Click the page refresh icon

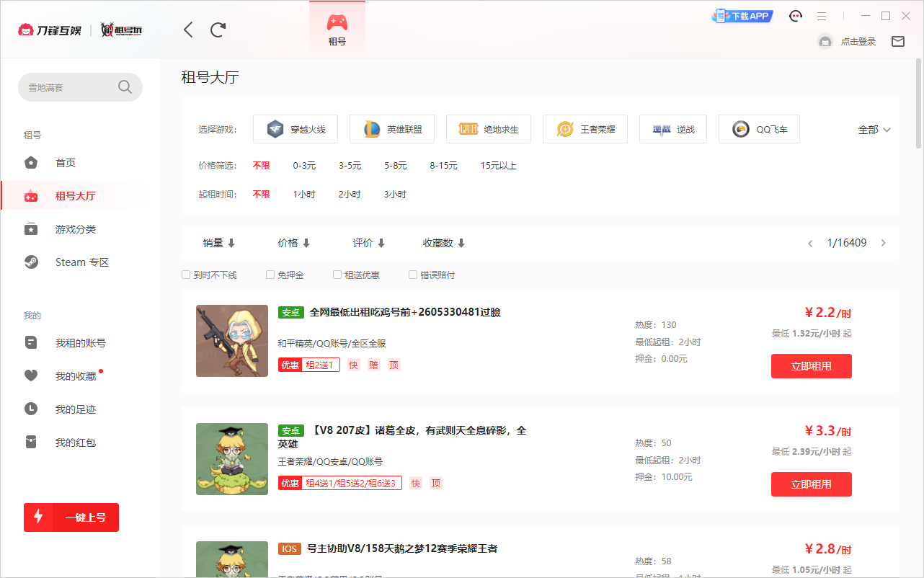(217, 30)
